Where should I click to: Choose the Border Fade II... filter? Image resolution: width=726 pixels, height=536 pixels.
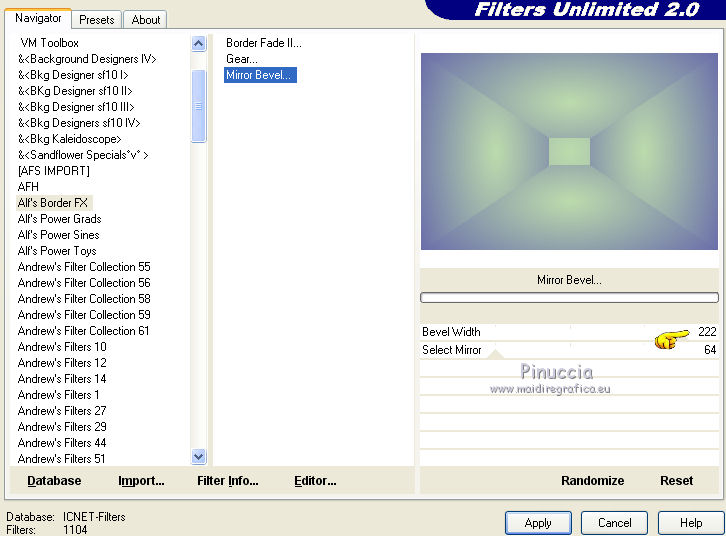coord(263,43)
